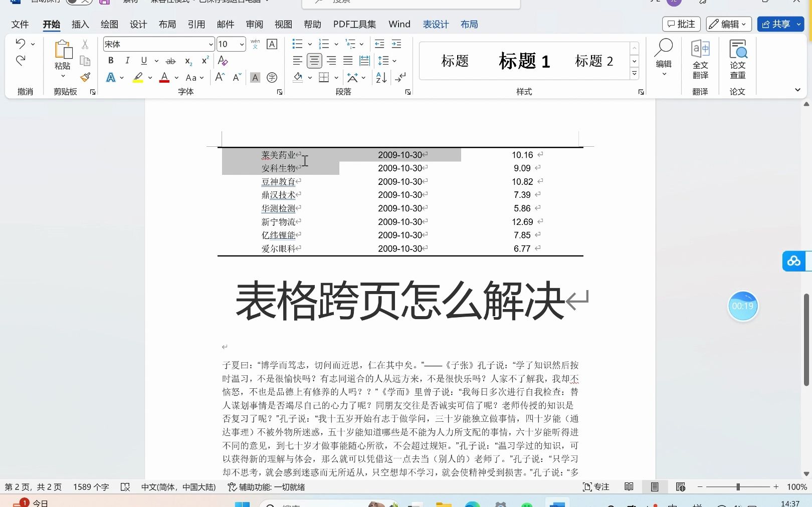Apply strikethrough formatting
Image resolution: width=812 pixels, height=507 pixels.
tap(170, 61)
